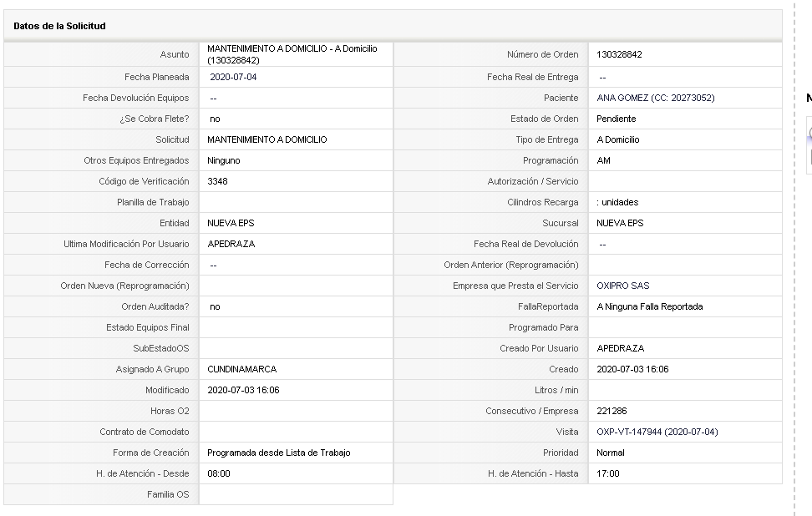812x516 pixels.
Task: Click the Sucursal value NUEVA EPS
Action: [x=620, y=223]
